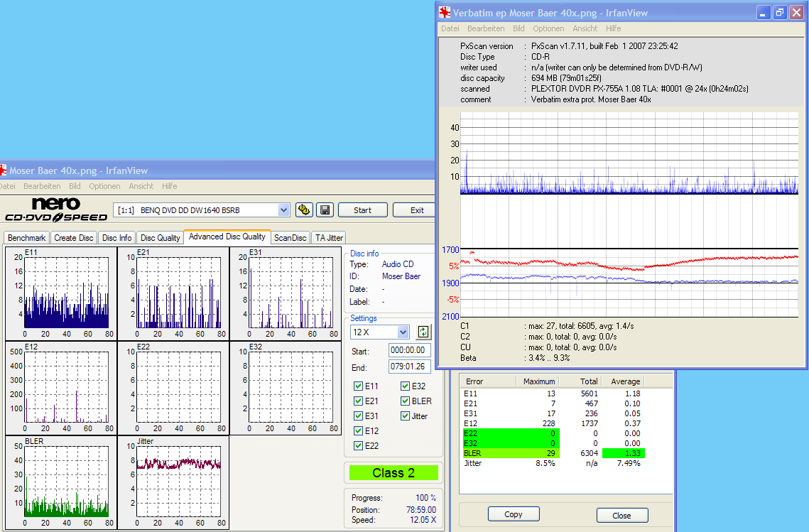Disable the E22 test option
This screenshot has height=532, width=809.
tap(359, 445)
